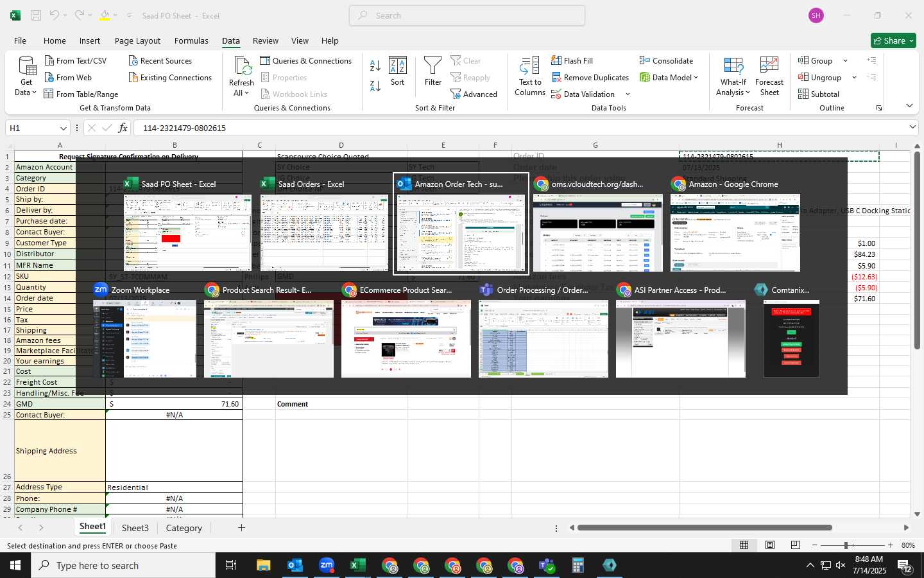Switch to Zoom Workplace window thumbnail
The height and width of the screenshot is (578, 924).
coord(145,331)
